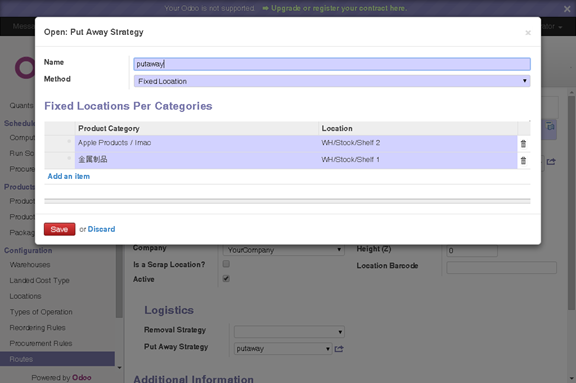Open Landed Cost Type in the sidebar
The image size is (576, 383).
39,281
